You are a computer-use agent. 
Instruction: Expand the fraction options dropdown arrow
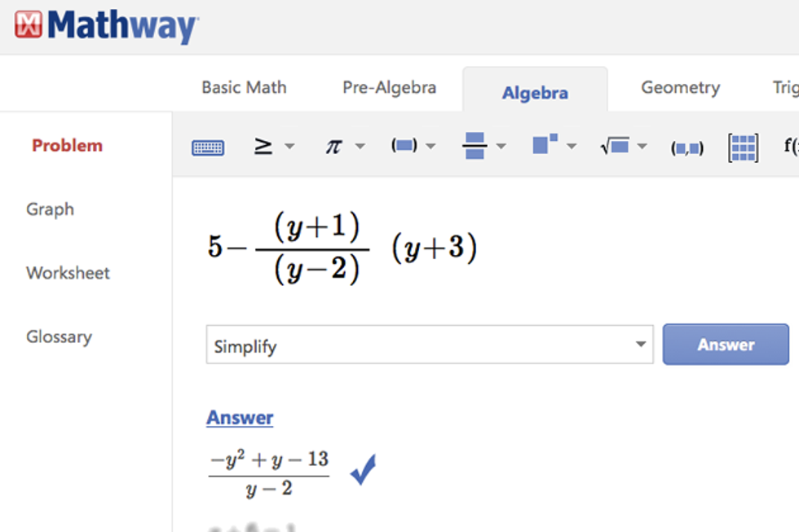coord(501,147)
